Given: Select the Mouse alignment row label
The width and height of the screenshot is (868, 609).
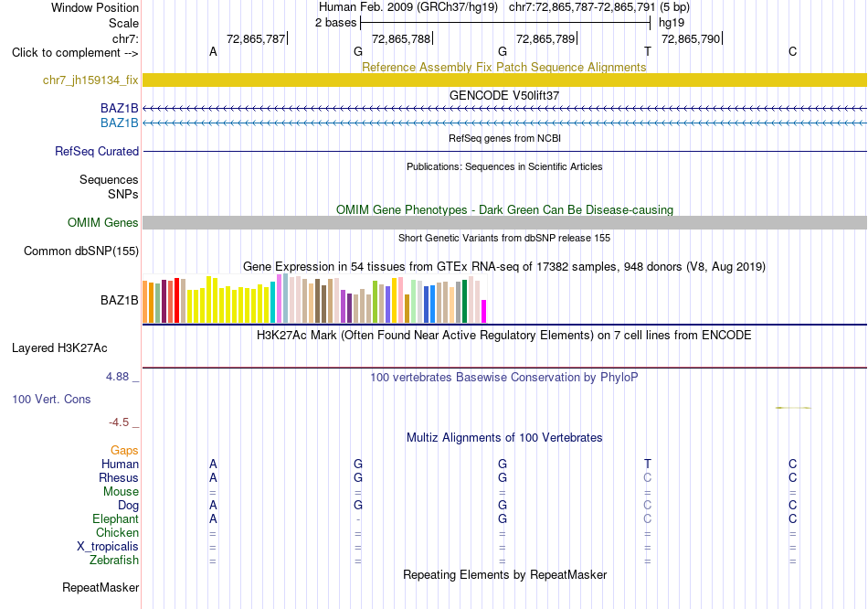Looking at the screenshot, I should (x=121, y=492).
